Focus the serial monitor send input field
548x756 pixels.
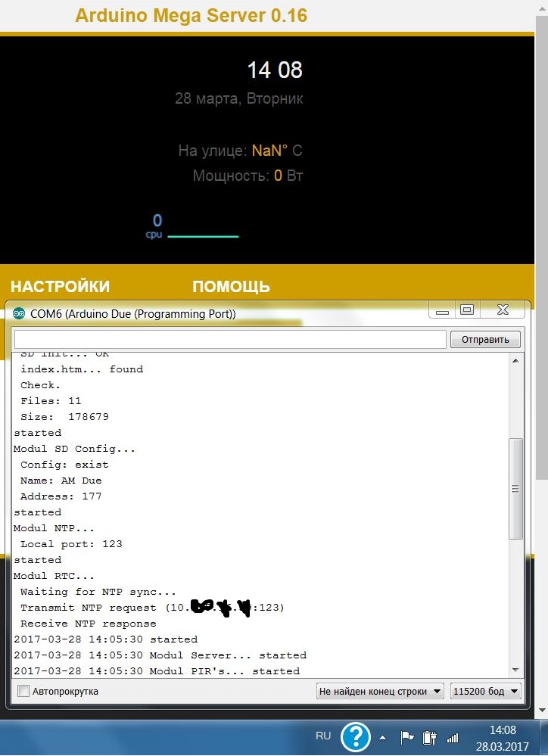click(x=230, y=340)
